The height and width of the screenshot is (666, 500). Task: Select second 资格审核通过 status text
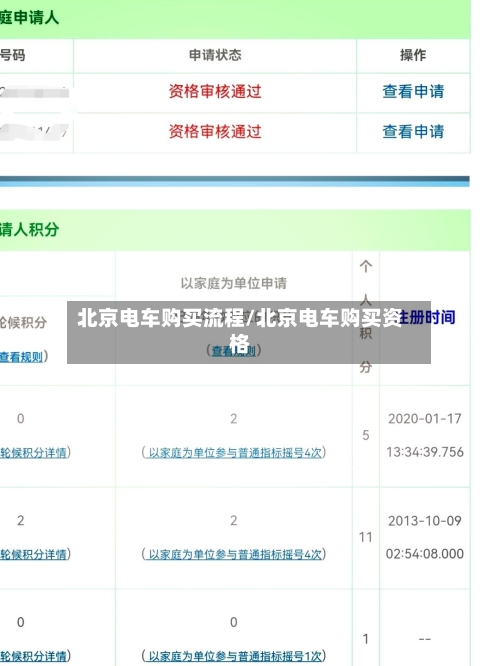(215, 131)
